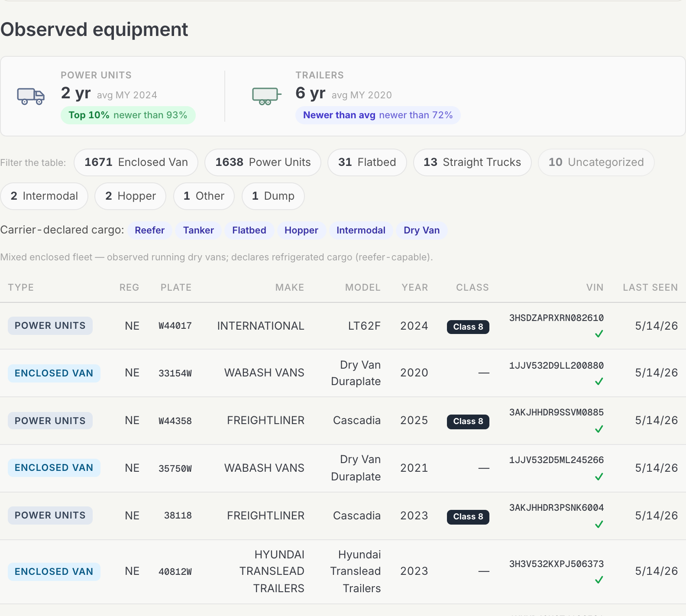
Task: Click VIN 1JJV532D5ML245266
Action: 557,460
